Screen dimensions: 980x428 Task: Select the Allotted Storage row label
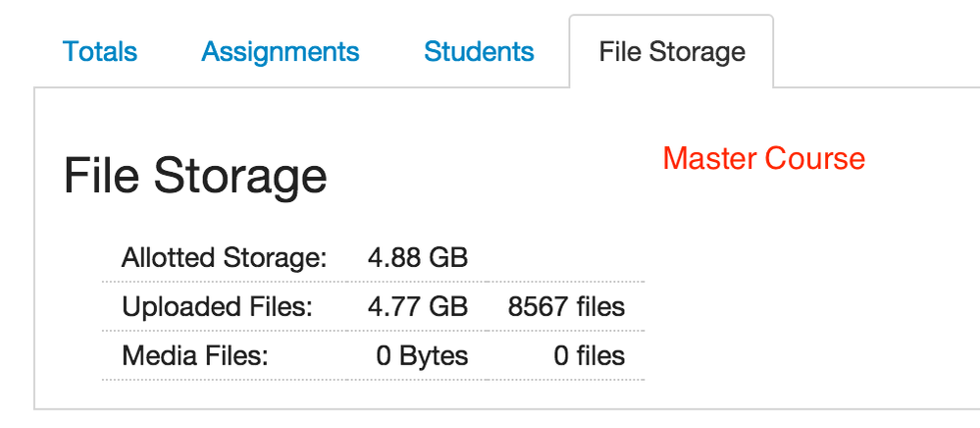[224, 259]
